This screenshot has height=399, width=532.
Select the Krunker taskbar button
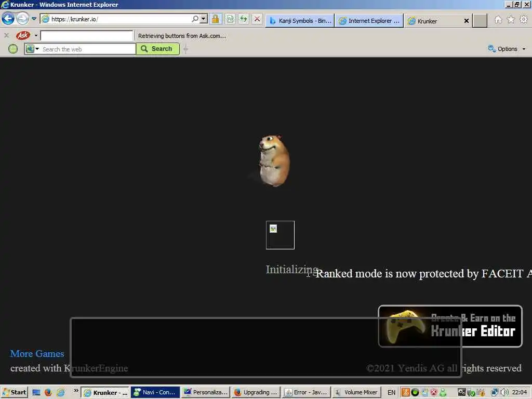(105, 393)
